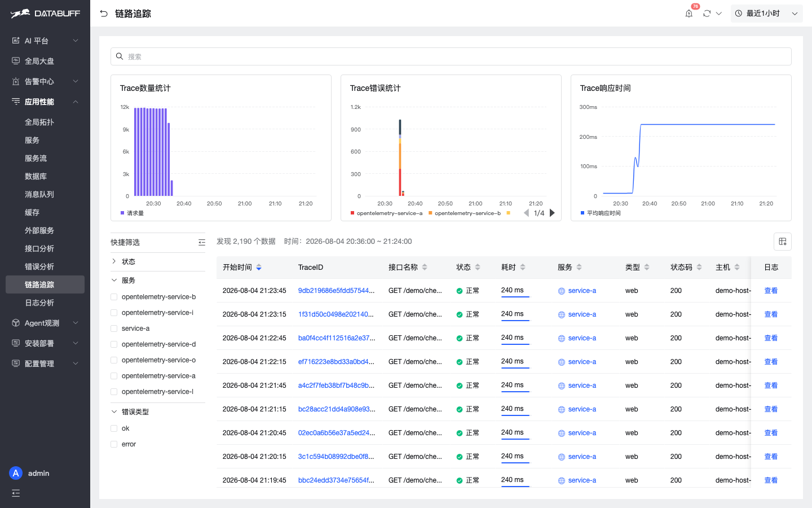Collapse the 应用性能 menu
Viewport: 812px width, 508px height.
point(45,102)
